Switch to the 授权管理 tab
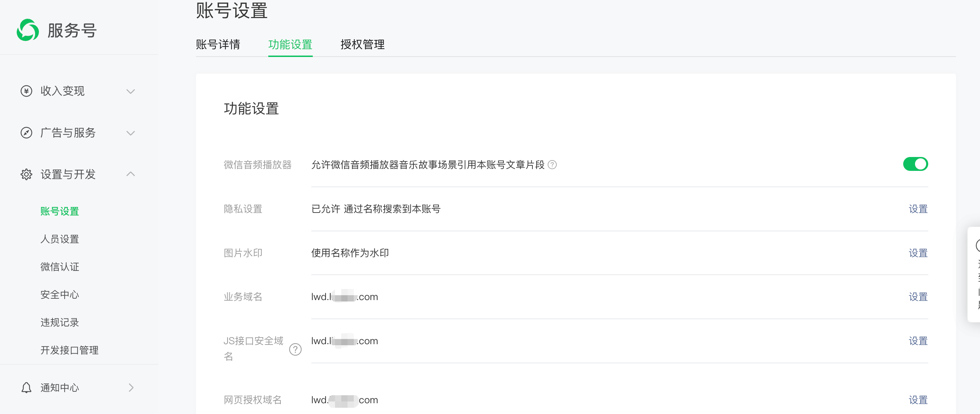The width and height of the screenshot is (980, 414). click(x=362, y=44)
